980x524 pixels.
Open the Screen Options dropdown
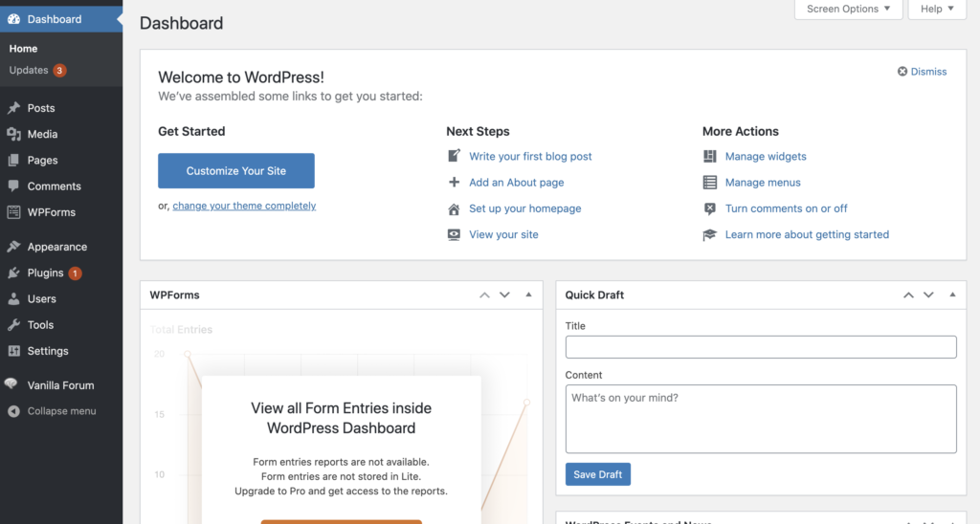[x=848, y=9]
